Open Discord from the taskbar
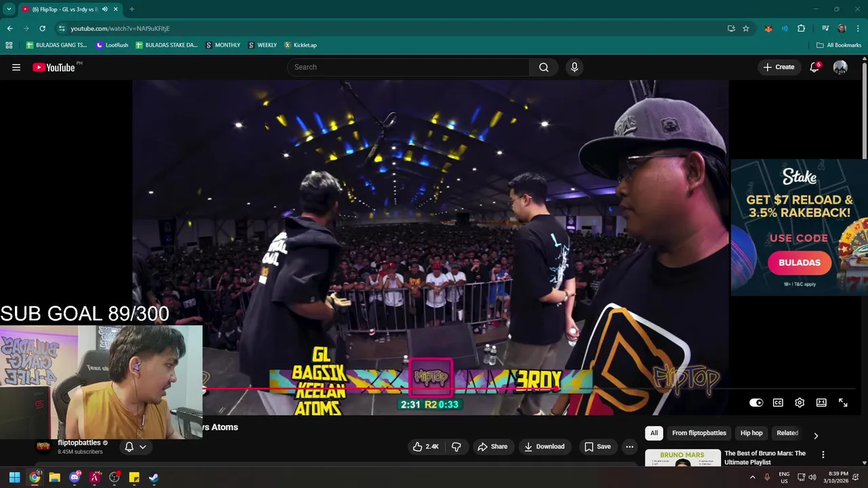Viewport: 868px width, 488px height. click(x=75, y=477)
